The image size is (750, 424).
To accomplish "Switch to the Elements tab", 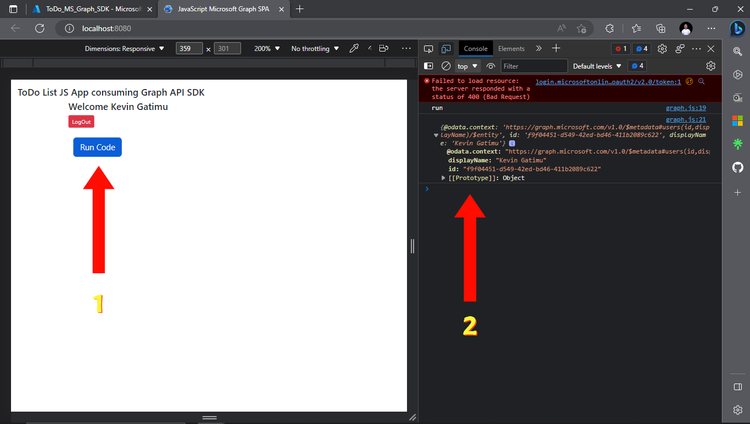I will click(511, 49).
